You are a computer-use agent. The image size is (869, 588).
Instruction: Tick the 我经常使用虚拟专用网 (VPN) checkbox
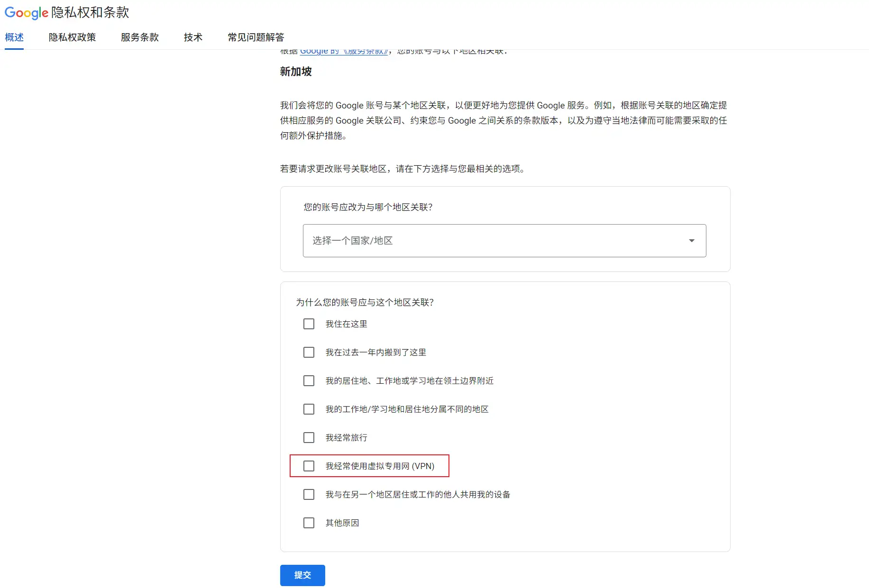tap(309, 466)
